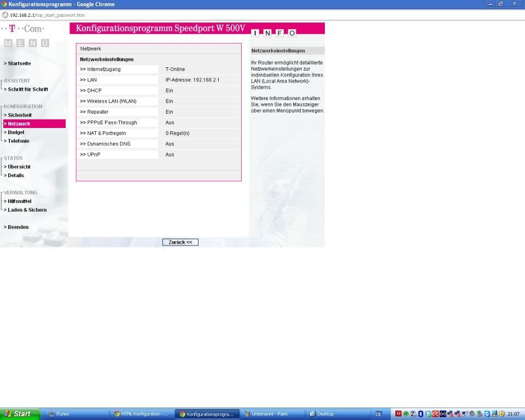The width and height of the screenshot is (525, 420).
Task: Open ZoneAlarm Z tray icon
Action: pyautogui.click(x=413, y=413)
